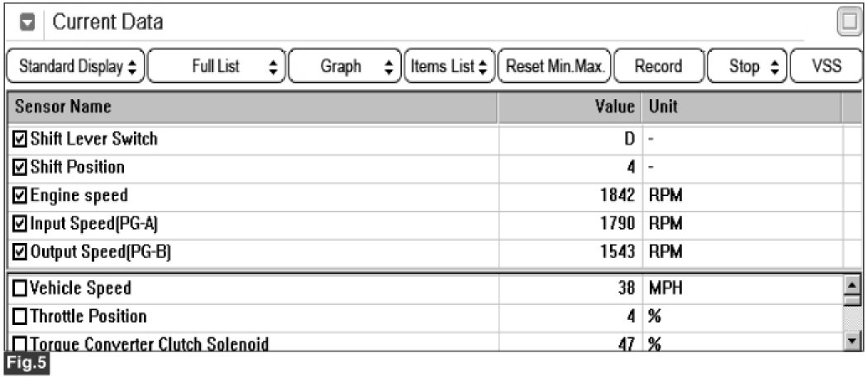This screenshot has height=377, width=868.
Task: Uncheck the Shift Lever Switch checkbox
Action: point(19,139)
